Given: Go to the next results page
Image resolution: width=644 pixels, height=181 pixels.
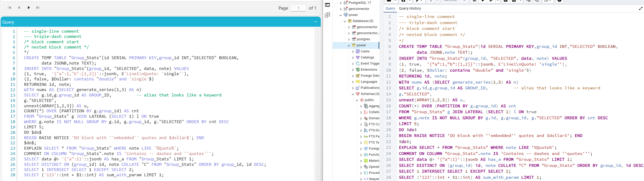Looking at the screenshot, I should 29,8.
